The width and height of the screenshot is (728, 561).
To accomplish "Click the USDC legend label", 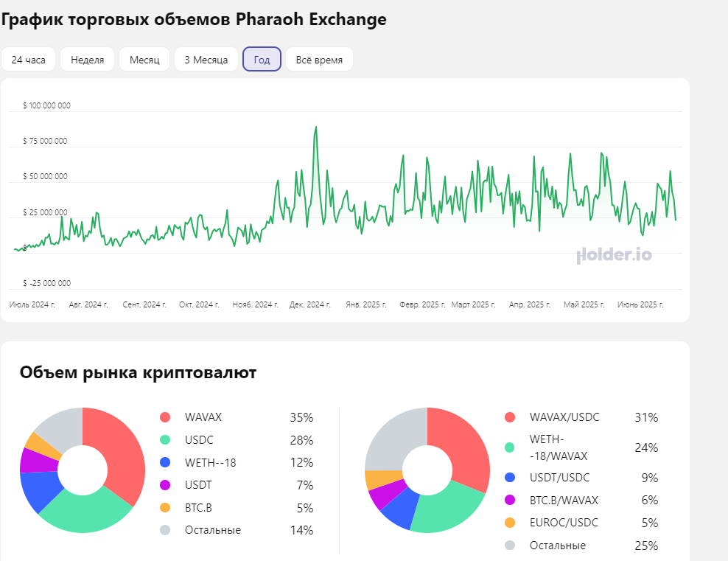I will coord(199,440).
